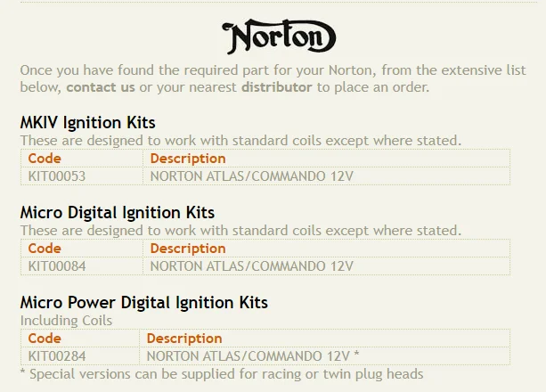Open the contact us link
The height and width of the screenshot is (392, 546).
pos(101,87)
